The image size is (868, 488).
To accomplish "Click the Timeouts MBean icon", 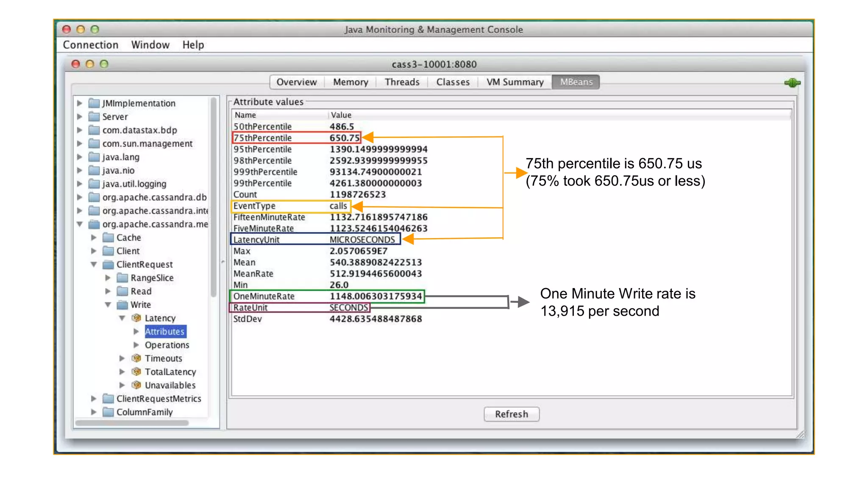I will tap(136, 358).
